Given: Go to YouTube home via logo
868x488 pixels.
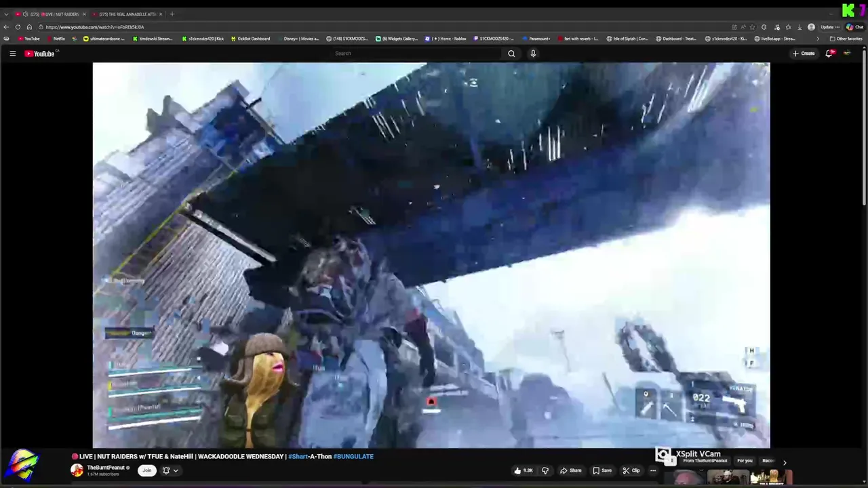Looking at the screenshot, I should [39, 54].
